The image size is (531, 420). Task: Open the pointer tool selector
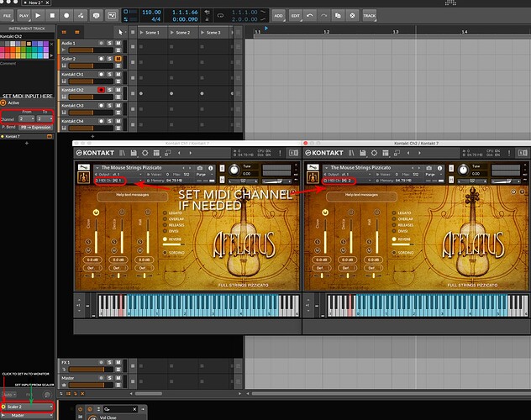121,32
